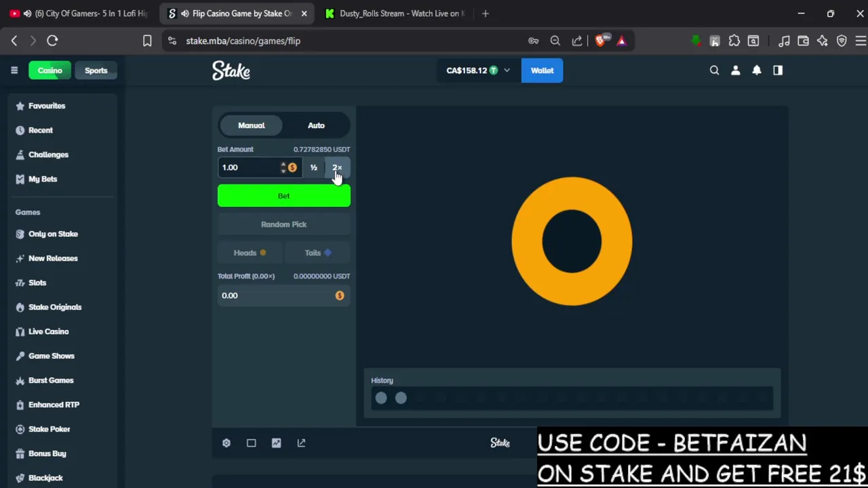Pick Heads side

pos(250,253)
